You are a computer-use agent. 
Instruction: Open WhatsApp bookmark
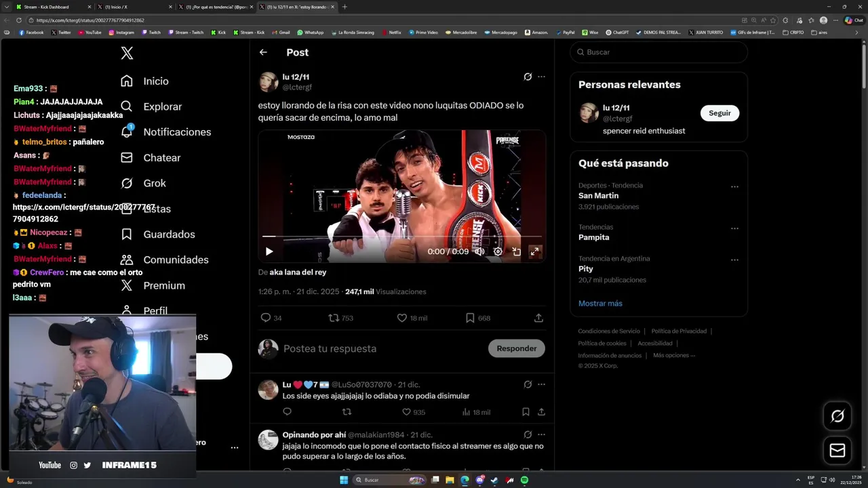click(310, 33)
